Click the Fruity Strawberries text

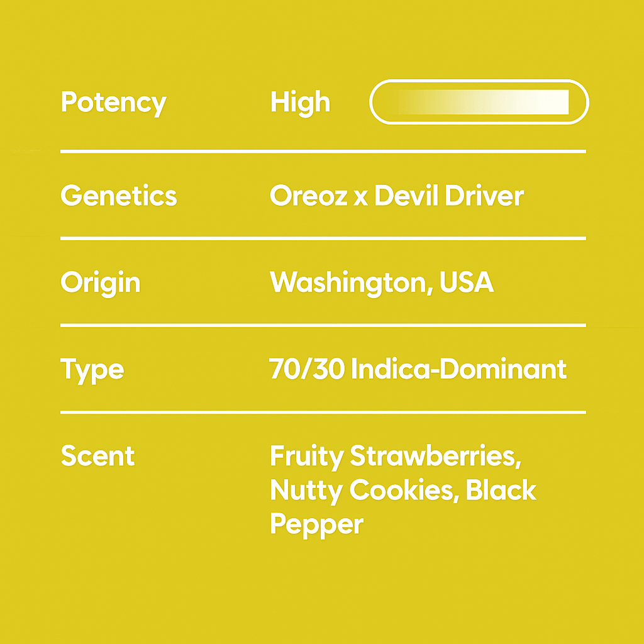[395, 456]
